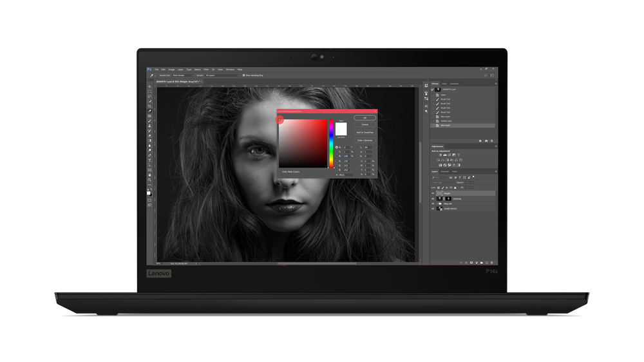Image resolution: width=644 pixels, height=362 pixels.
Task: Select the Lasso tool
Action: tap(150, 96)
